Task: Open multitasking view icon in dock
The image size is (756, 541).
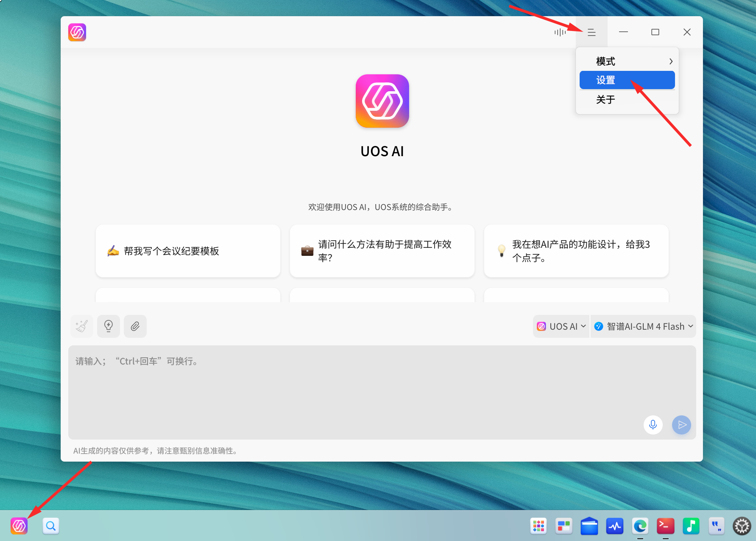Action: pos(564,526)
